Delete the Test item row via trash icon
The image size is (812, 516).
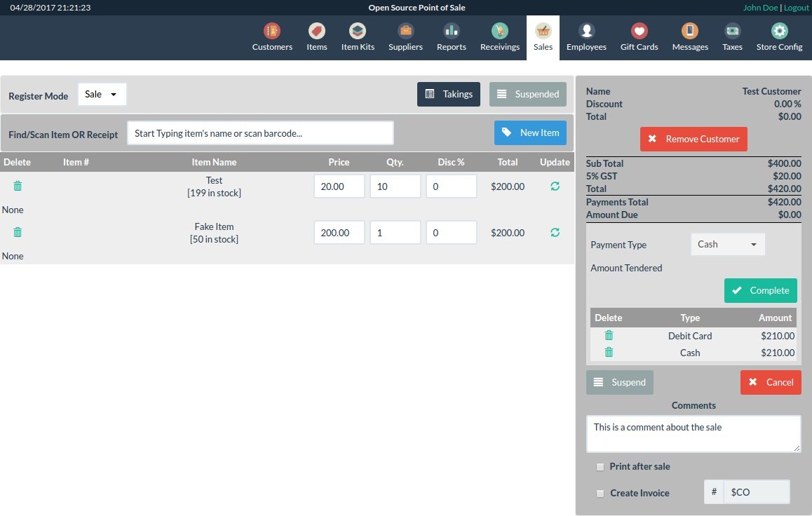point(18,186)
